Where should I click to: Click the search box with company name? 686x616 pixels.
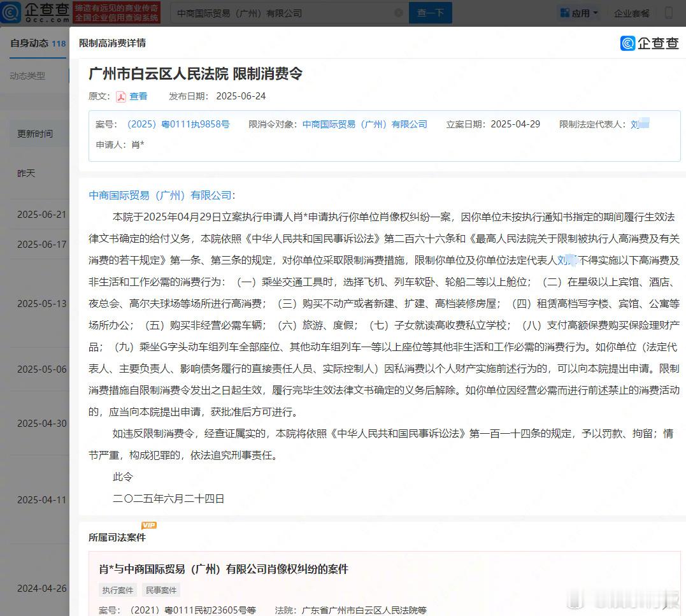point(289,13)
